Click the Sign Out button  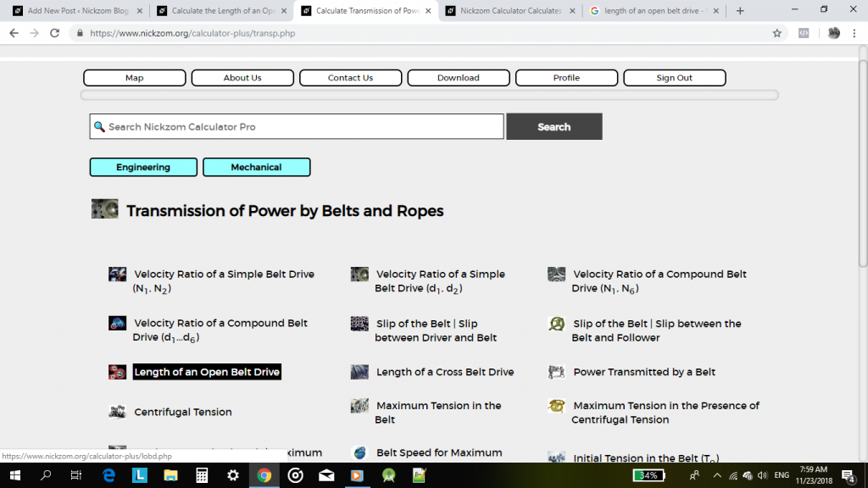[674, 77]
